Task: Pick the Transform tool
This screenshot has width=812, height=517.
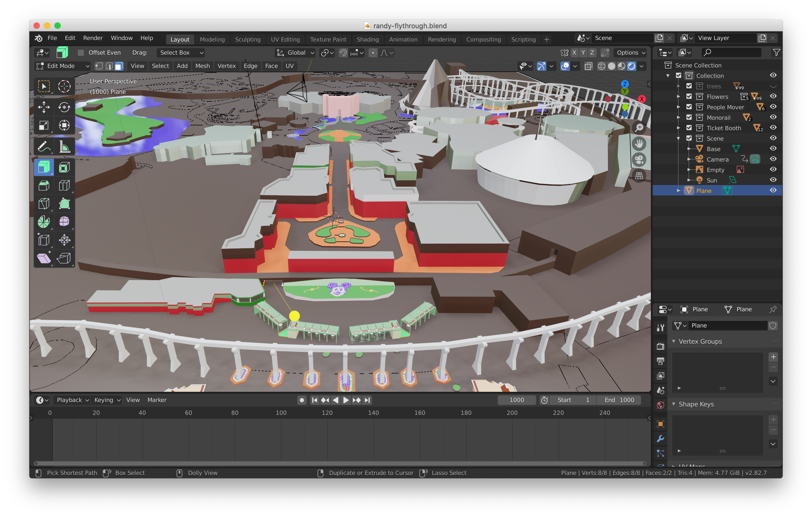Action: pos(64,125)
